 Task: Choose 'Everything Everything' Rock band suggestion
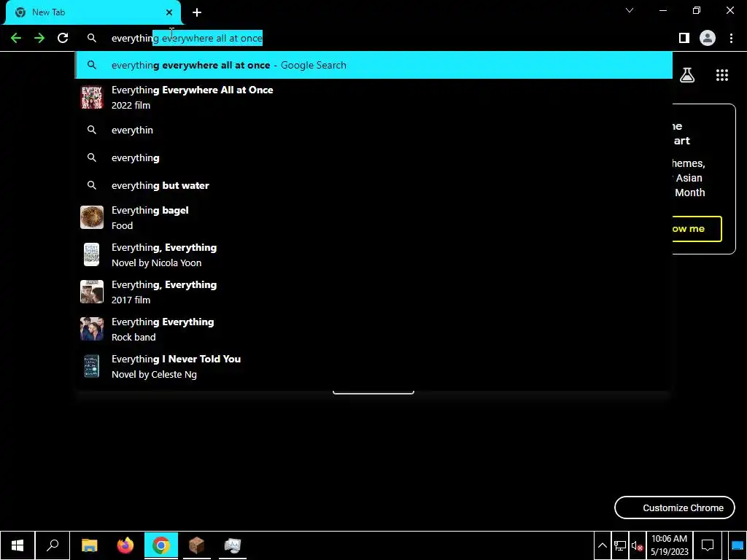coord(373,329)
